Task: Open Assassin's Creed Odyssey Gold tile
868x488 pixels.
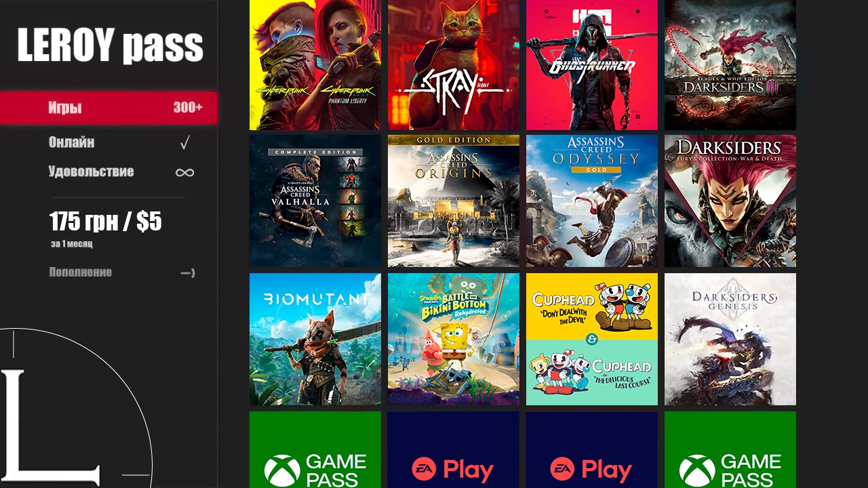Action: click(x=592, y=201)
